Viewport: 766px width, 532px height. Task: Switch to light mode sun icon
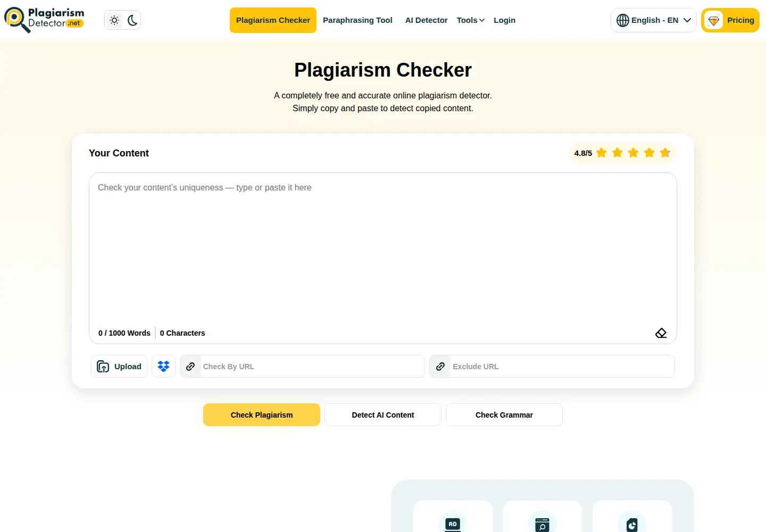pyautogui.click(x=114, y=20)
